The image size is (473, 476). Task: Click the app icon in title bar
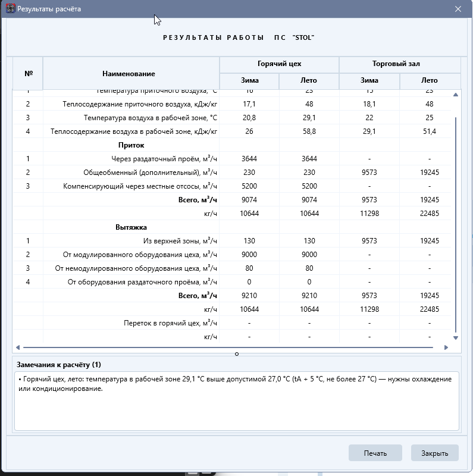pyautogui.click(x=10, y=8)
